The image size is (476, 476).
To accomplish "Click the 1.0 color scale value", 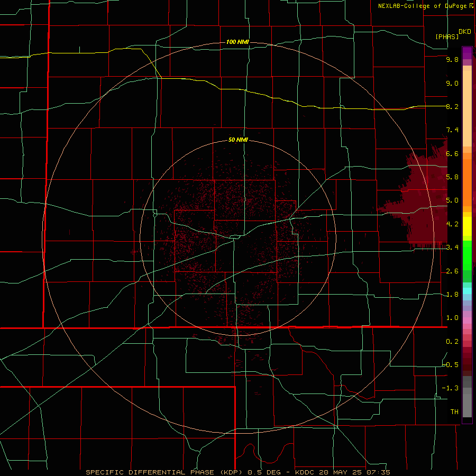I will coord(452,317).
